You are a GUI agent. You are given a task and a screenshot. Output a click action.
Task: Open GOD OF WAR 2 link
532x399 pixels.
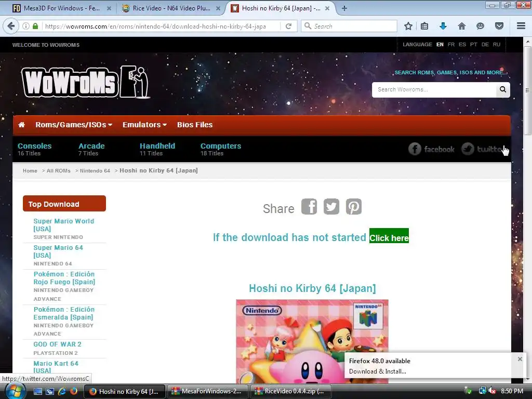pos(57,344)
